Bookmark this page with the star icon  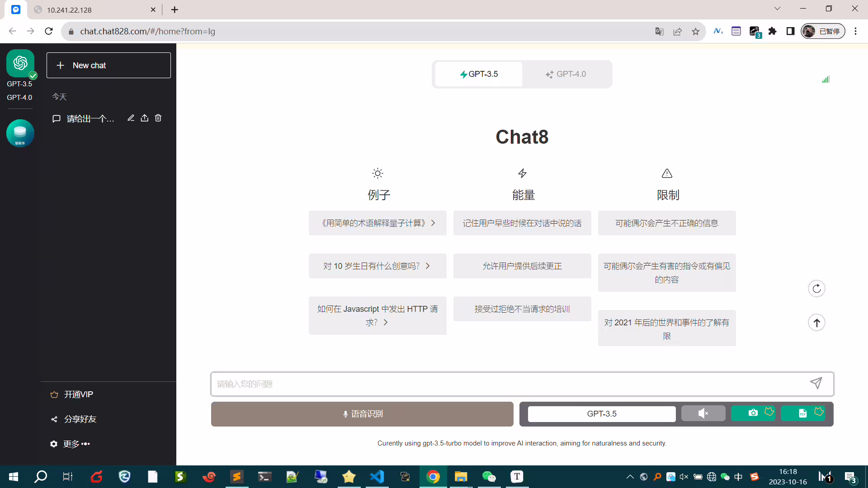click(x=695, y=31)
